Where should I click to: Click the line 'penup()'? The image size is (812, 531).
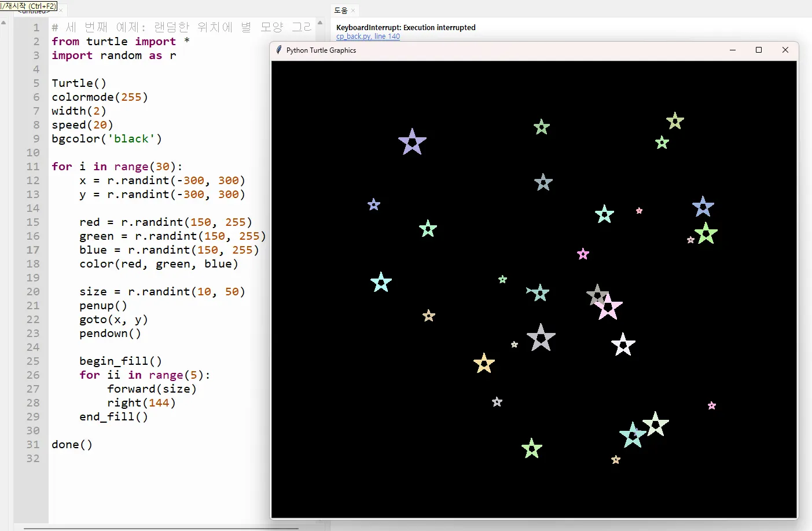click(103, 305)
